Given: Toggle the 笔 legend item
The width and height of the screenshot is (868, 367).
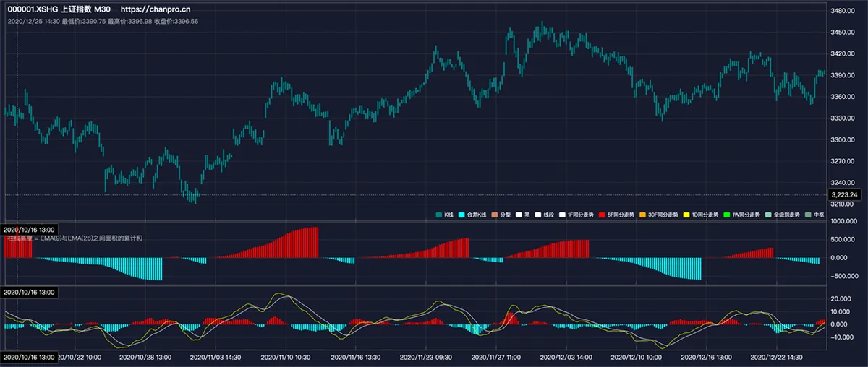Looking at the screenshot, I should click(524, 215).
